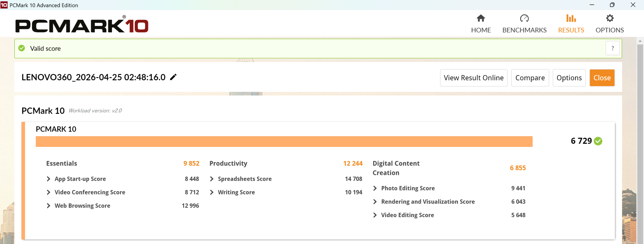Viewport: 644px width, 244px height.
Task: Click the Productivity heading
Action: click(x=228, y=164)
